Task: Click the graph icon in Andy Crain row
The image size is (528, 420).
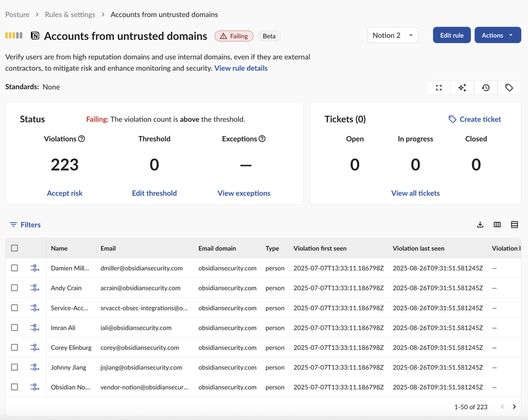Action: pos(34,288)
